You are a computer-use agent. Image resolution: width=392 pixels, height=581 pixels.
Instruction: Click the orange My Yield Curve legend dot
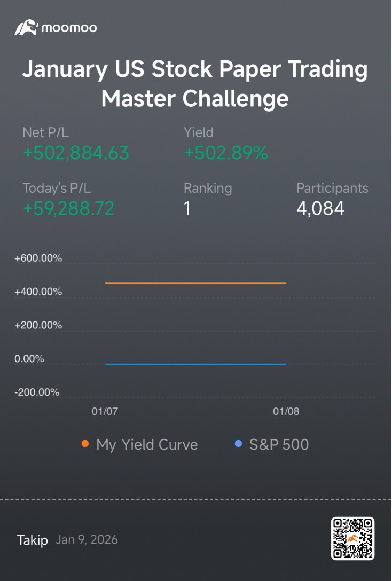pos(85,444)
